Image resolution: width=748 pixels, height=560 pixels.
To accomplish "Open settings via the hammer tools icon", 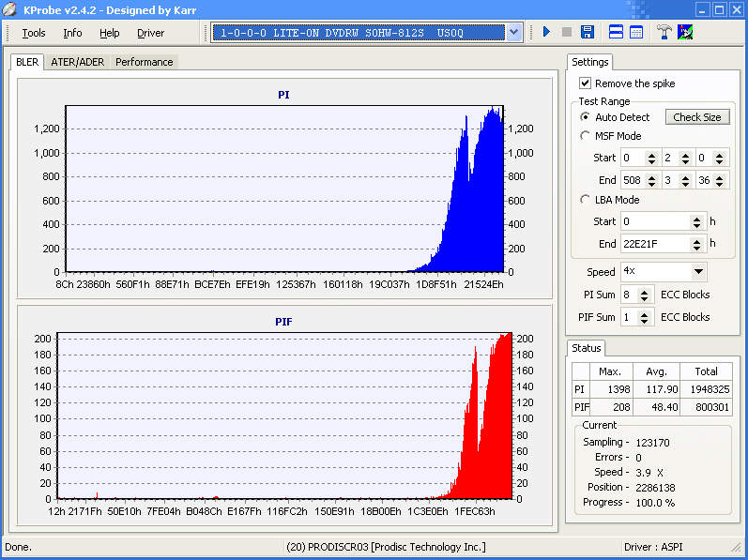I will [664, 32].
